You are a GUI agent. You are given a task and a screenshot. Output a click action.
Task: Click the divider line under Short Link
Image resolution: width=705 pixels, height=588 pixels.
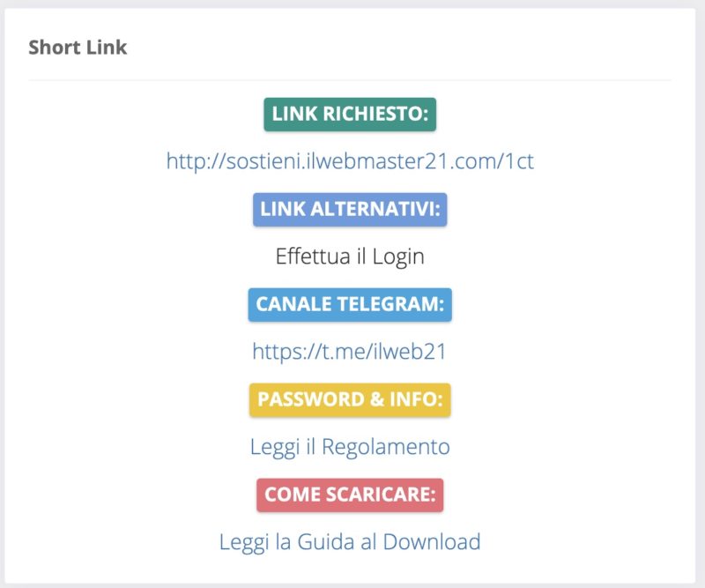point(350,80)
